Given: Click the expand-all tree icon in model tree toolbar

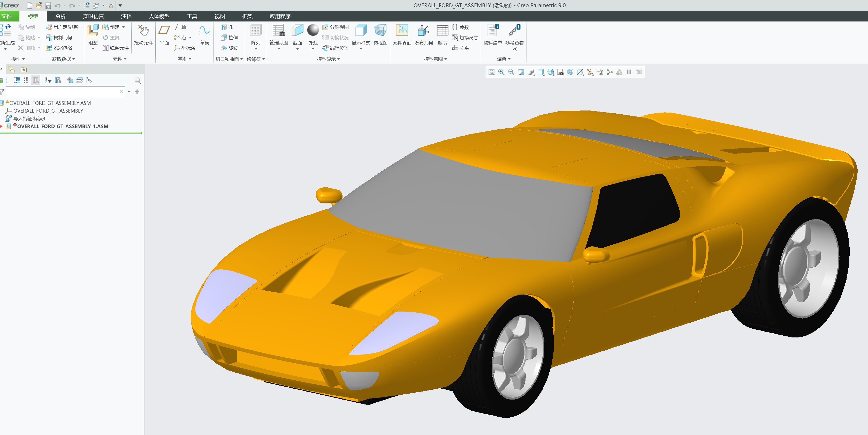Looking at the screenshot, I should pyautogui.click(x=17, y=80).
